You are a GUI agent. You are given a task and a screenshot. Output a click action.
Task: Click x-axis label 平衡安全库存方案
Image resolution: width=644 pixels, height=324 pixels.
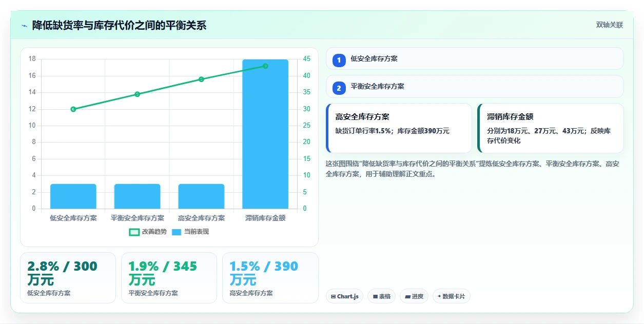138,218
